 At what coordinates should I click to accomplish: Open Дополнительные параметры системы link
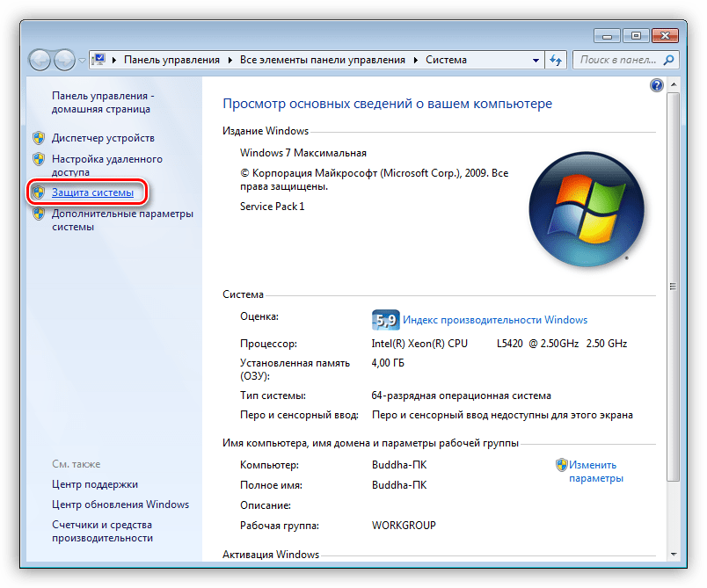coord(121,220)
